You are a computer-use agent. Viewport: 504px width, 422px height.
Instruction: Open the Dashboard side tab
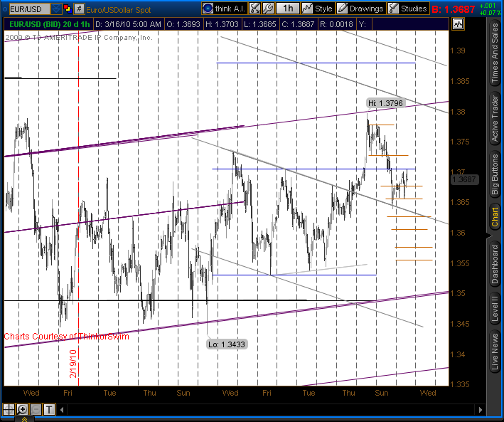(495, 264)
